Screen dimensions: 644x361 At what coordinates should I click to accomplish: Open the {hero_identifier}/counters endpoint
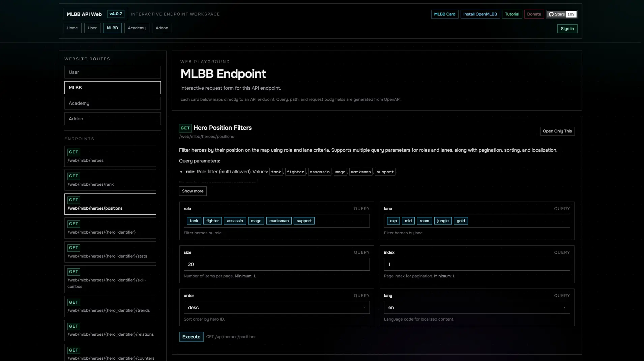tap(110, 353)
